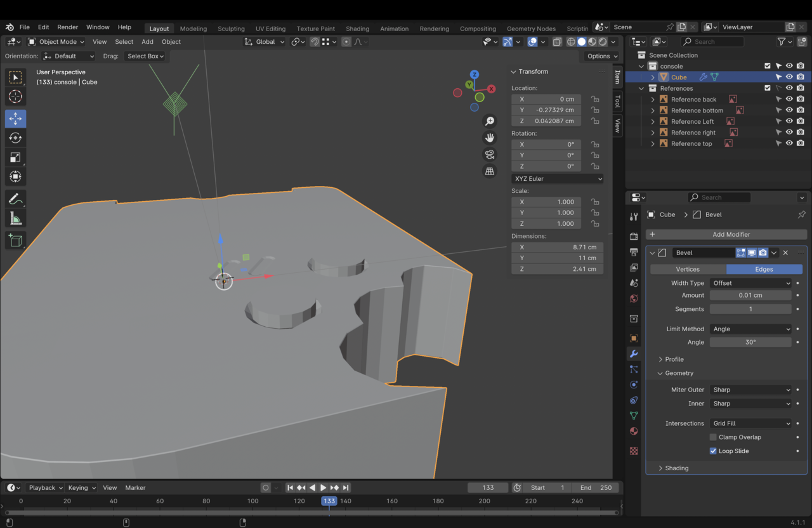
Task: Expand the Profile section
Action: (674, 359)
